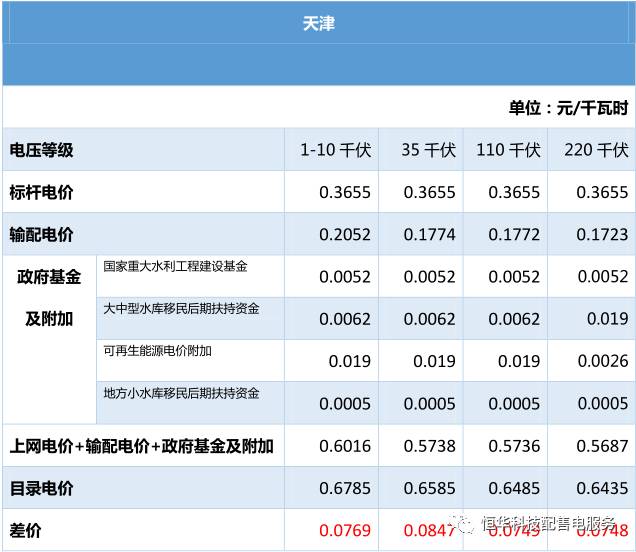Select the 0.6785 catalog price cell
The width and height of the screenshot is (636, 552).
click(x=345, y=489)
